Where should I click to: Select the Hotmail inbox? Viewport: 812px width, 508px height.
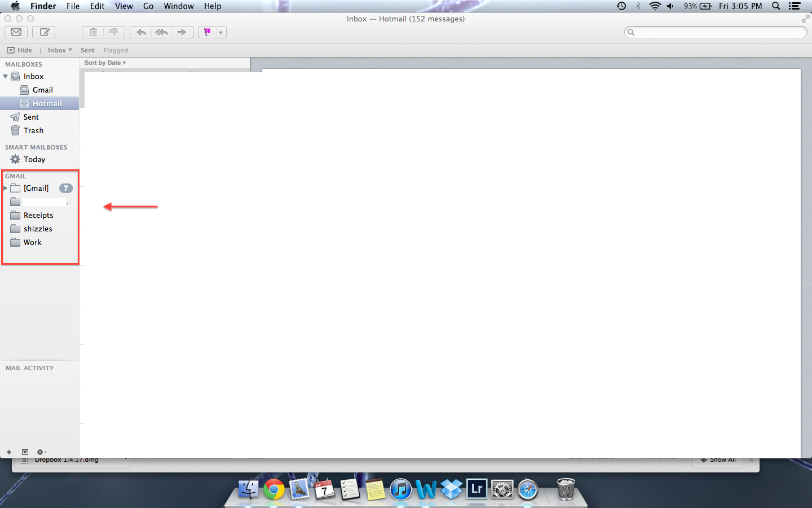pyautogui.click(x=39, y=103)
